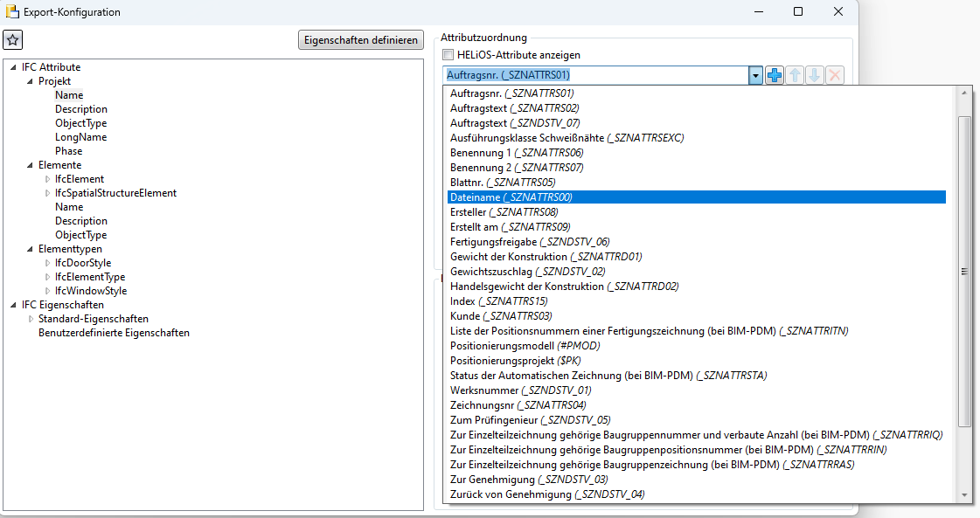This screenshot has height=518, width=980.
Task: Click Eigenschaften definieren button
Action: point(361,40)
